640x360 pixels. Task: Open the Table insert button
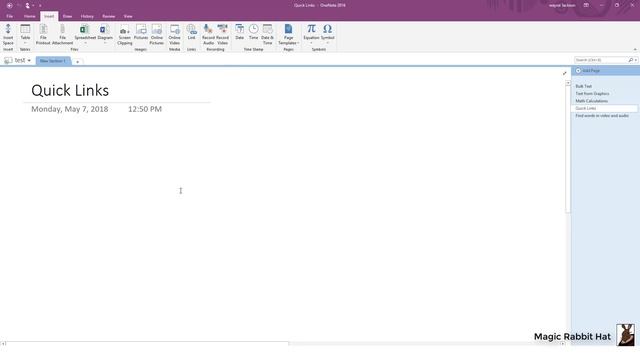pos(25,34)
